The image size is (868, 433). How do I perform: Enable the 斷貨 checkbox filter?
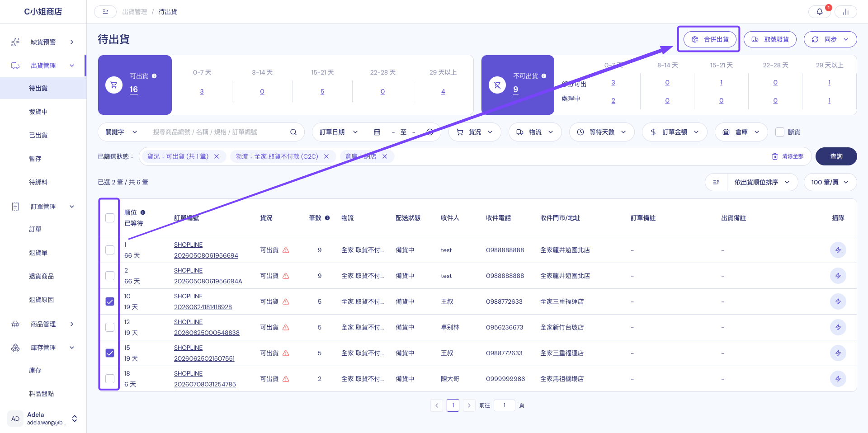click(780, 132)
